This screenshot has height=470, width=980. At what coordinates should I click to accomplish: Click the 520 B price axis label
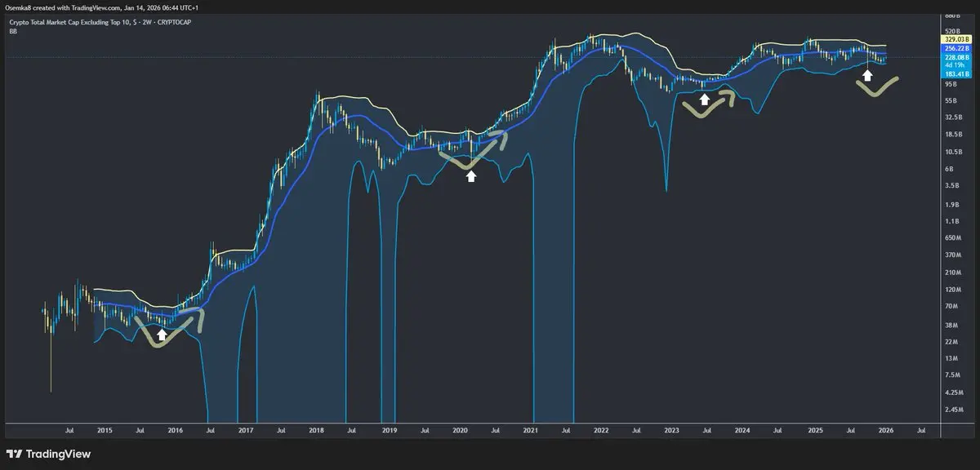[951, 29]
